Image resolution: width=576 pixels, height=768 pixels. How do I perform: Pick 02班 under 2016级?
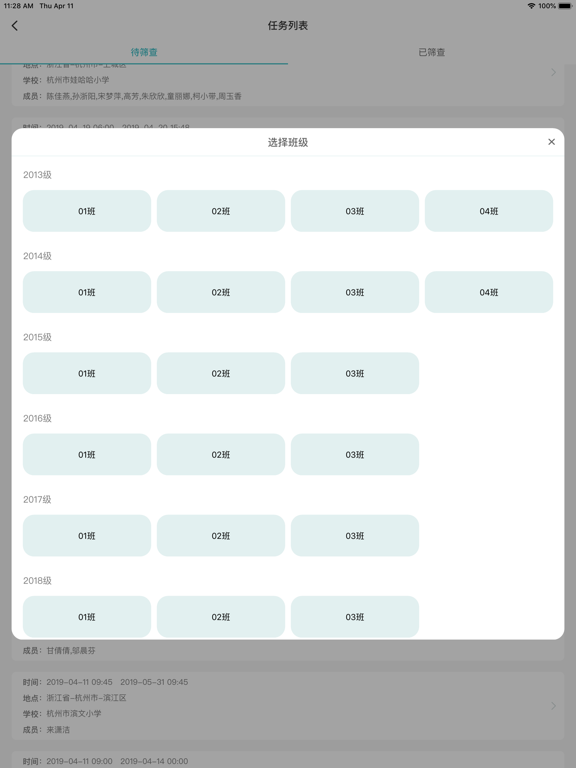(x=221, y=455)
